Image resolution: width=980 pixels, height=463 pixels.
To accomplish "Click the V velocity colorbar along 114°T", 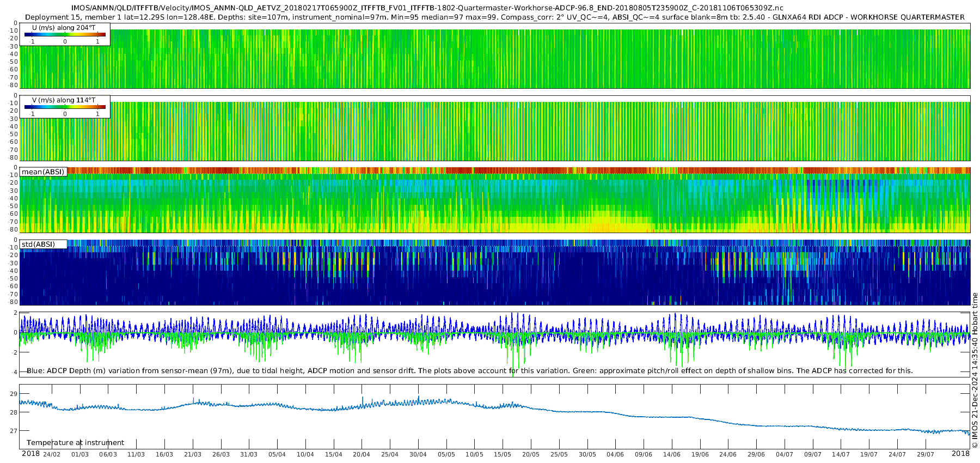I will point(65,107).
